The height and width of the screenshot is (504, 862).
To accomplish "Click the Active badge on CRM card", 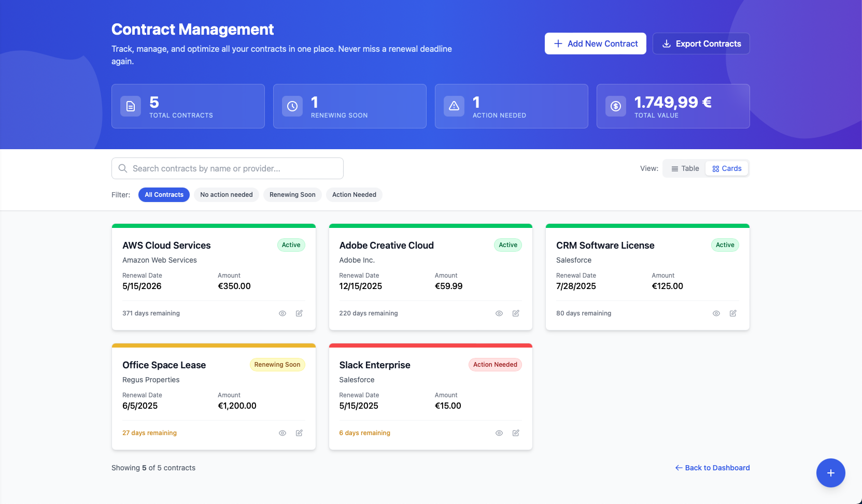I will tap(725, 245).
